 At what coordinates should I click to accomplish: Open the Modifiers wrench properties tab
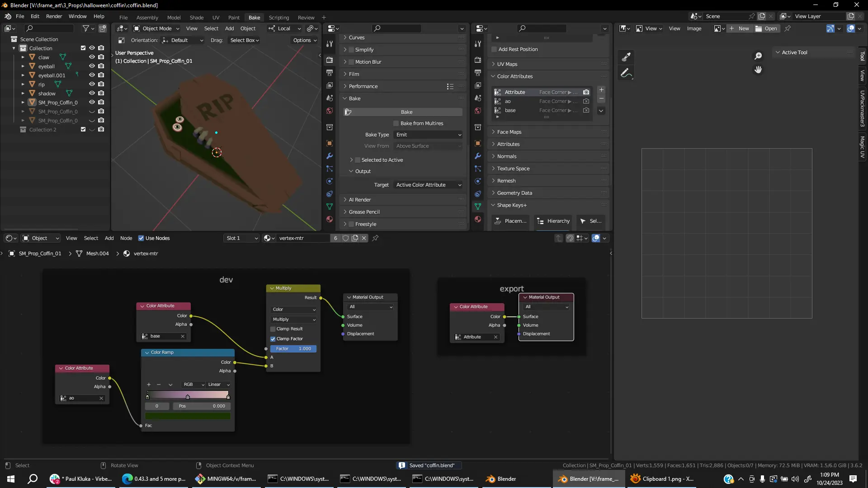330,156
